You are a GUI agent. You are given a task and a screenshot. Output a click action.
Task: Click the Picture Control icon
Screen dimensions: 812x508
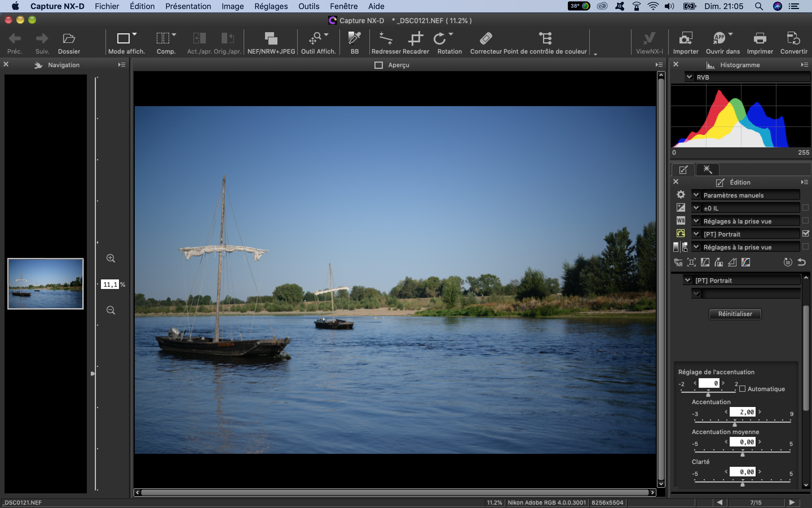[680, 233]
